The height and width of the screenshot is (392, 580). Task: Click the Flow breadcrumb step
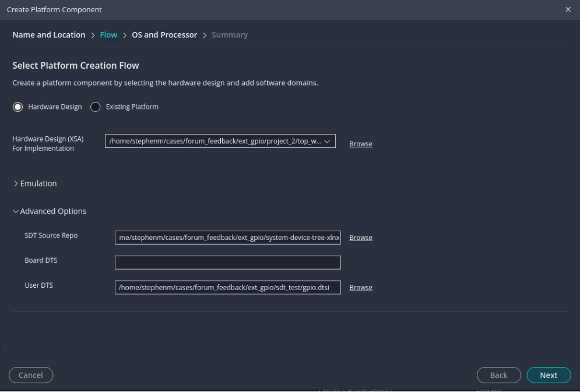[x=108, y=35]
